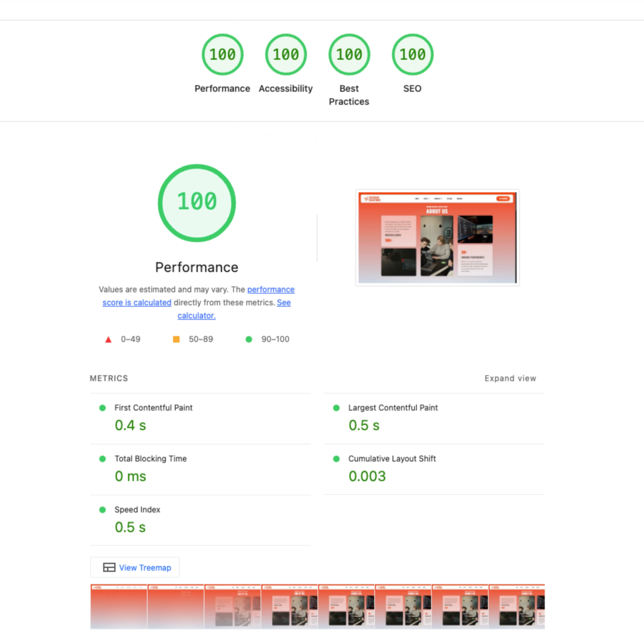644x644 pixels.
Task: Click the treemap icon beside View Treemap
Action: [x=109, y=567]
